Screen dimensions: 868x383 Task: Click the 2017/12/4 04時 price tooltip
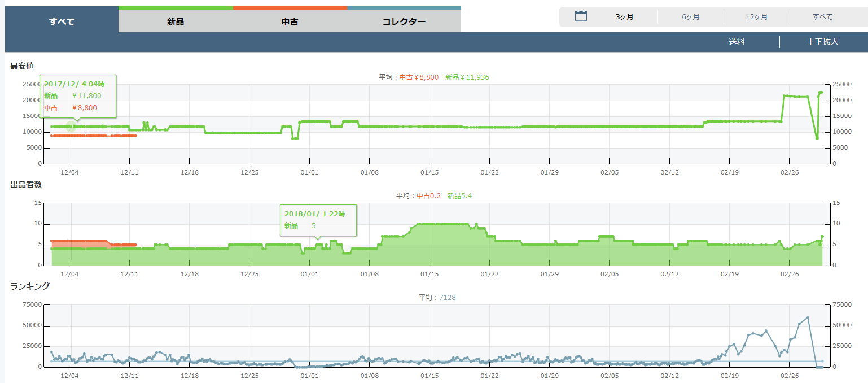77,96
